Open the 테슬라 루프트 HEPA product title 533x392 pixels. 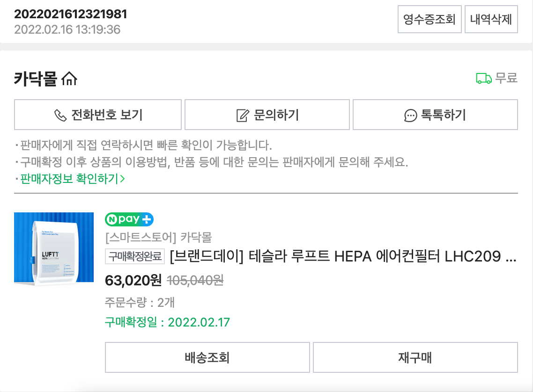(x=343, y=256)
